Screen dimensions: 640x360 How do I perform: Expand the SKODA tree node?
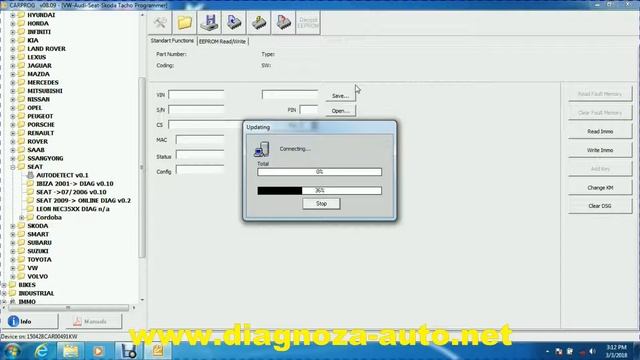pos(13,226)
